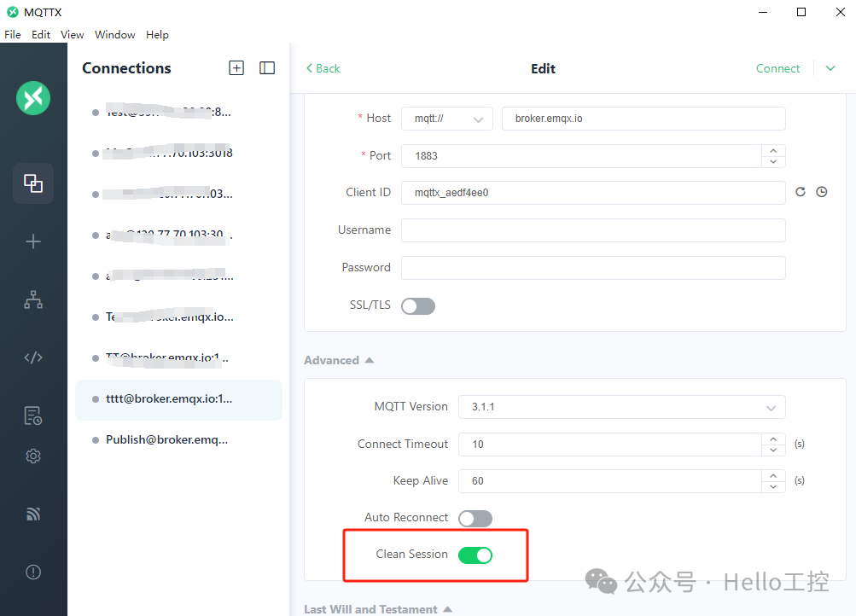Increase Connect Timeout with up arrow

(773, 439)
